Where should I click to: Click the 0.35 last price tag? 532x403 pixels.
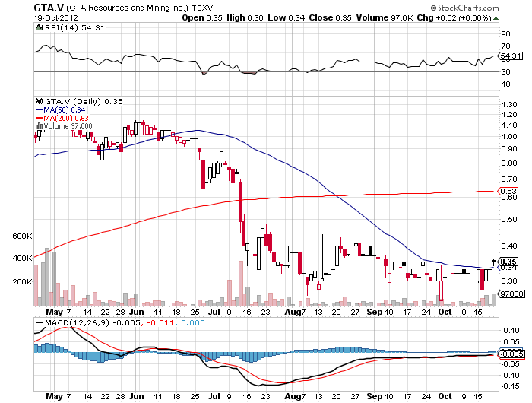click(508, 262)
